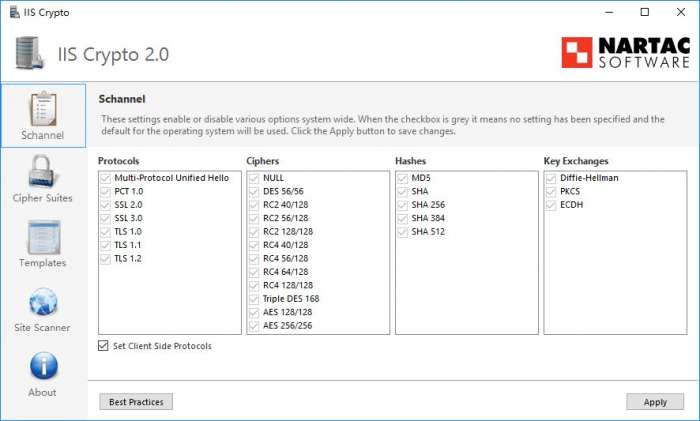Open the About info icon
Screen dimensions: 700x421
(43, 367)
